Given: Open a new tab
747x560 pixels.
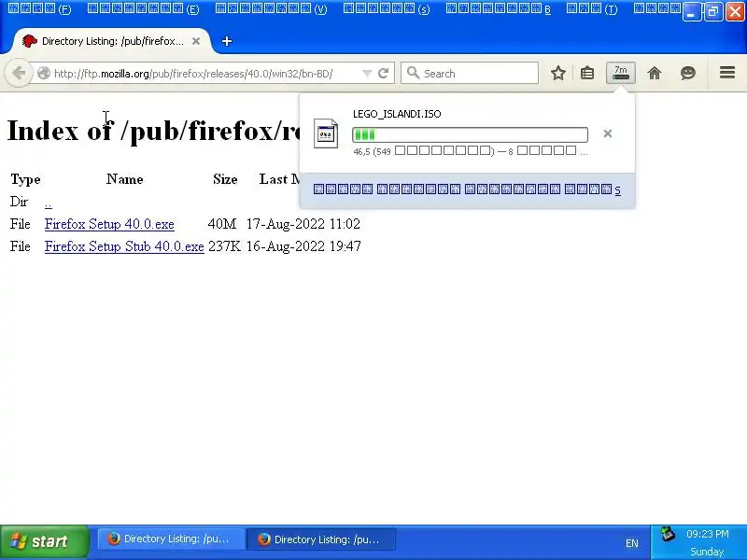Looking at the screenshot, I should (x=227, y=41).
